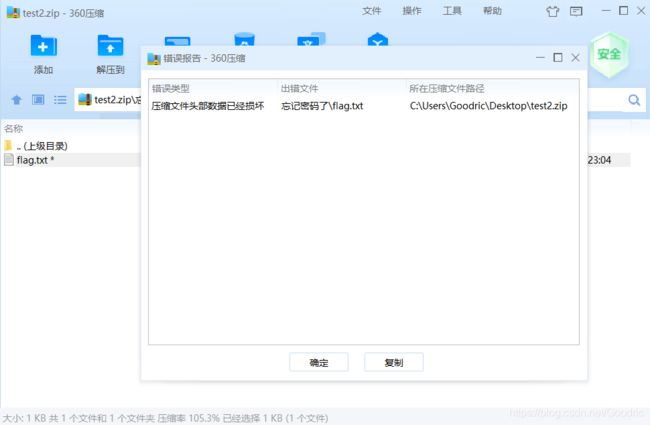
Task: Click the green 安全 security badge
Action: click(x=609, y=55)
